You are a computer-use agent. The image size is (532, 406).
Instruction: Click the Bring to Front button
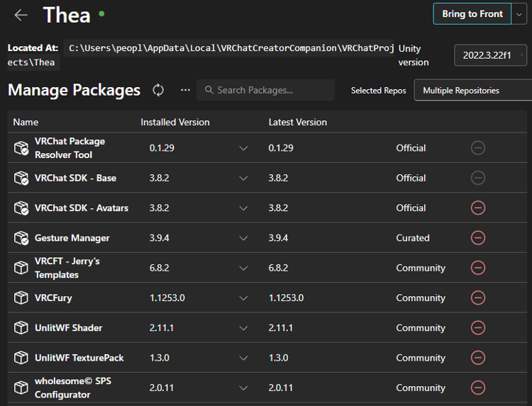472,14
